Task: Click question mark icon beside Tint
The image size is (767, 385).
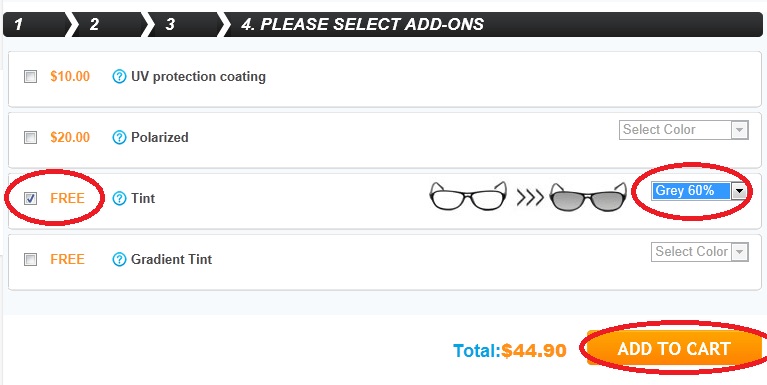Action: click(x=119, y=199)
